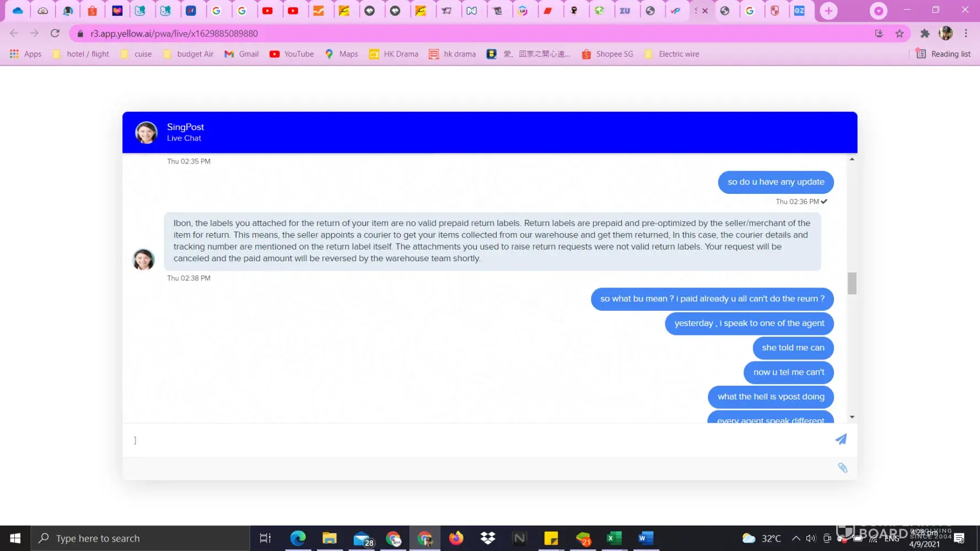The width and height of the screenshot is (980, 551).
Task: Open the browser Extensions puzzle icon
Action: pos(925,34)
